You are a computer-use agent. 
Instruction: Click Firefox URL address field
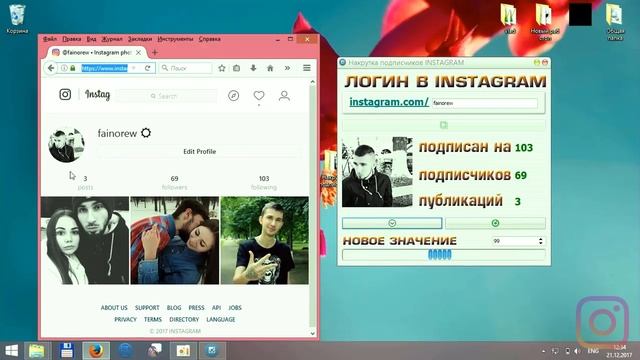(x=104, y=68)
